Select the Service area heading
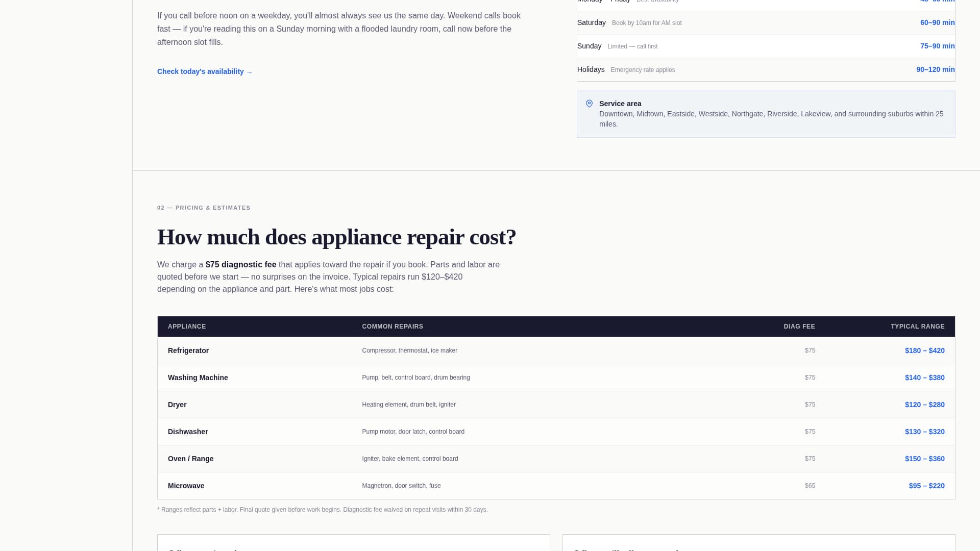 (620, 104)
